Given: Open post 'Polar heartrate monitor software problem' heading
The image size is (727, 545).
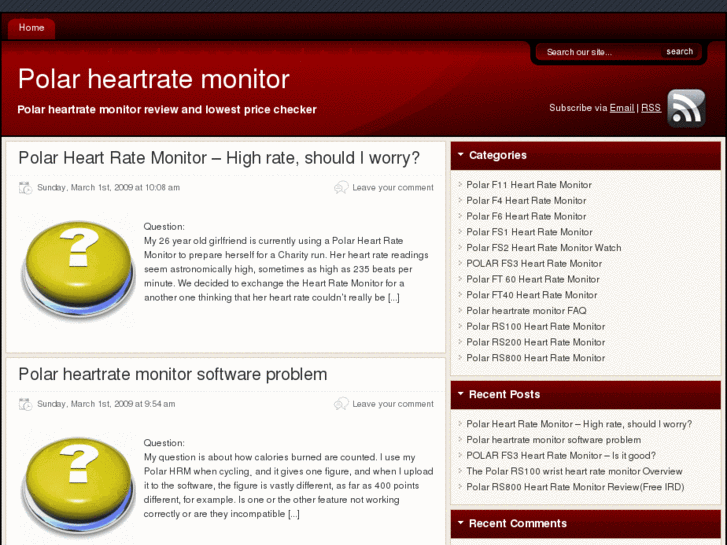Looking at the screenshot, I should pos(173,374).
